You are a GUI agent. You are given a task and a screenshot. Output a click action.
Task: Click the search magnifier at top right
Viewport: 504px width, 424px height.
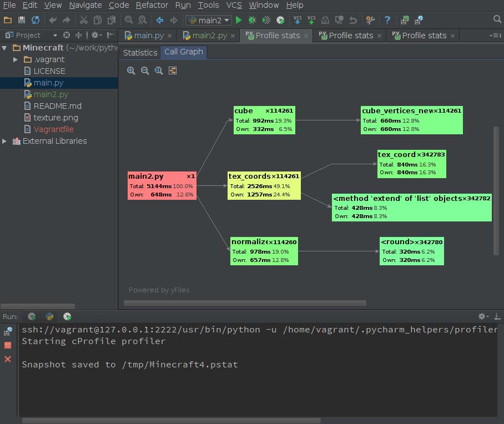497,19
